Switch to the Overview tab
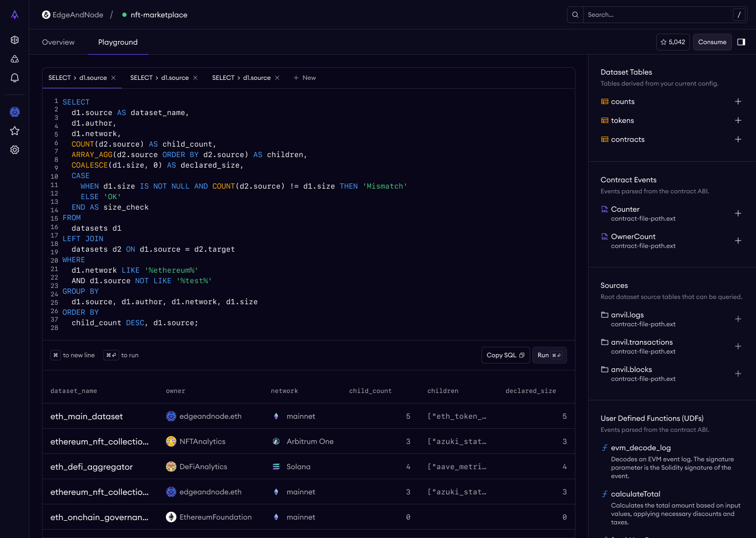The height and width of the screenshot is (538, 756). (58, 42)
